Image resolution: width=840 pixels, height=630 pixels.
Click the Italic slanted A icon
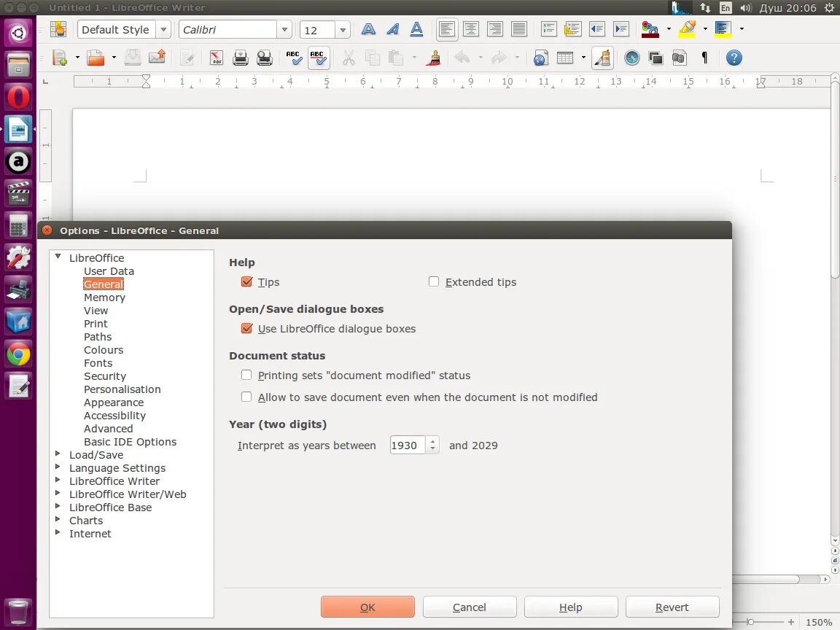(393, 29)
